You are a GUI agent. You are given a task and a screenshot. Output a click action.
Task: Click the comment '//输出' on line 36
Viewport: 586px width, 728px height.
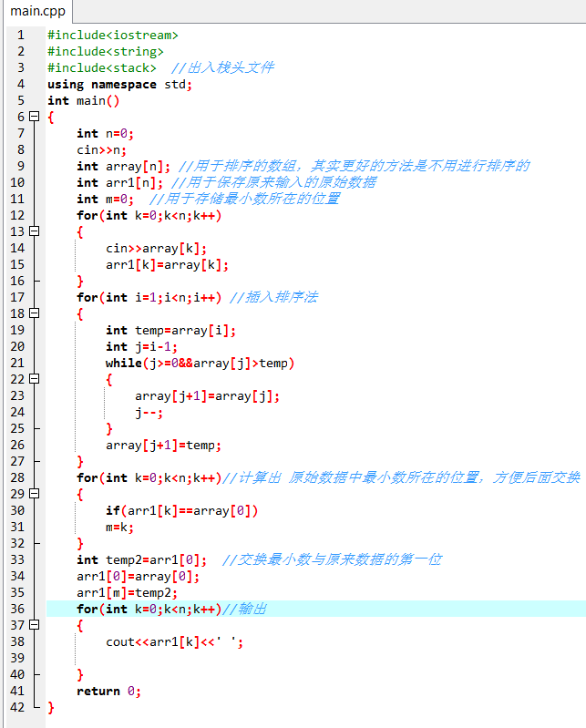pyautogui.click(x=244, y=609)
